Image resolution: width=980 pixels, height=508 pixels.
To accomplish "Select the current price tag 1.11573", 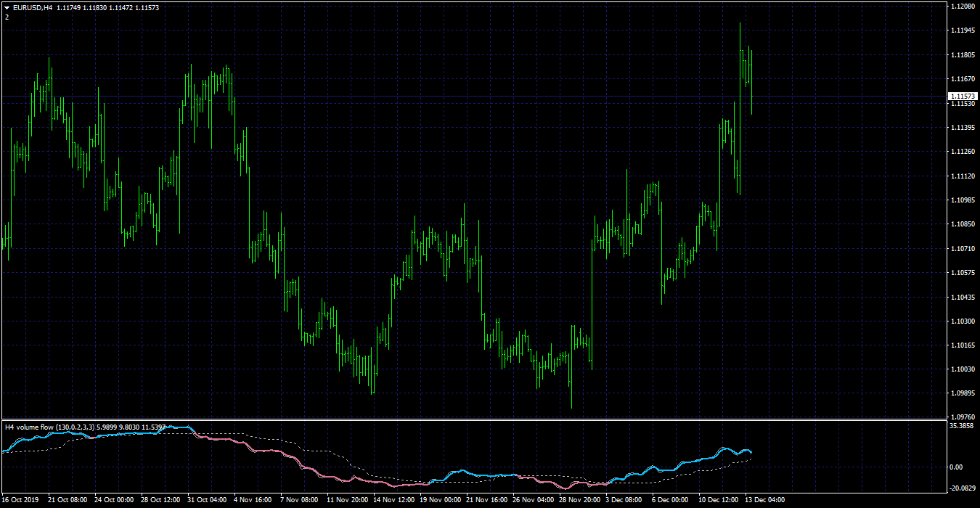I will 962,96.
